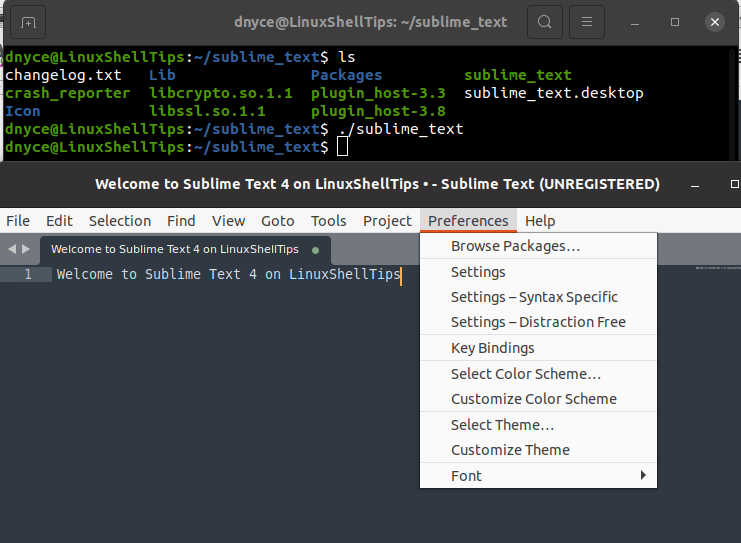This screenshot has width=741, height=543.
Task: Open the Goto menu
Action: 277,221
